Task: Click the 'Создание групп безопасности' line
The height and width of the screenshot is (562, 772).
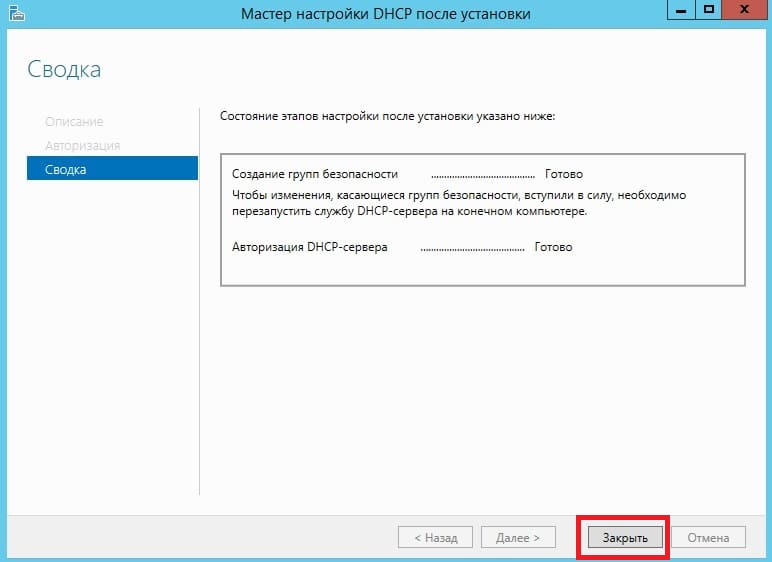Action: pyautogui.click(x=315, y=174)
